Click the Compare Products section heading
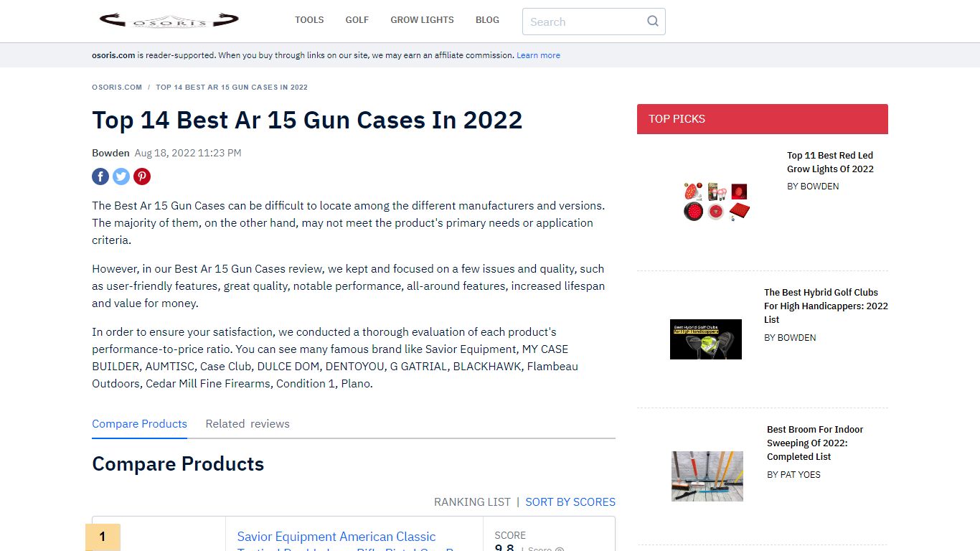The width and height of the screenshot is (980, 551). pyautogui.click(x=178, y=464)
